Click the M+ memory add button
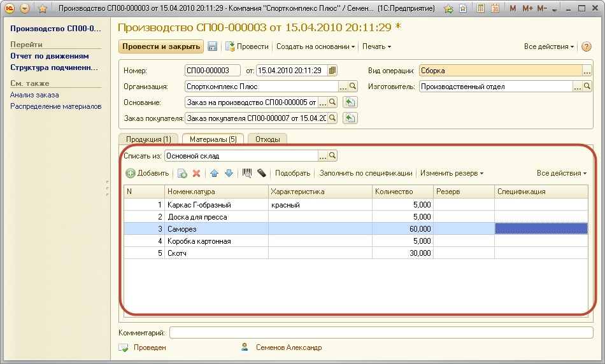605x364 pixels. (x=527, y=8)
